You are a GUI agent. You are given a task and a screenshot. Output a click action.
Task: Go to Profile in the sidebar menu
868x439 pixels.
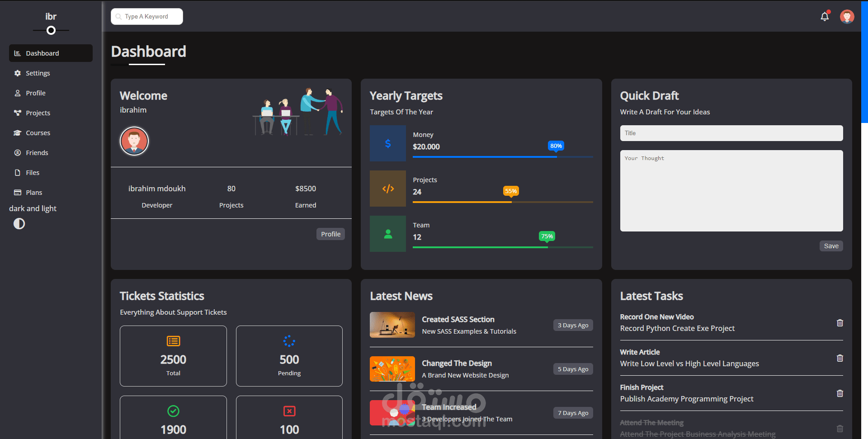pyautogui.click(x=51, y=93)
